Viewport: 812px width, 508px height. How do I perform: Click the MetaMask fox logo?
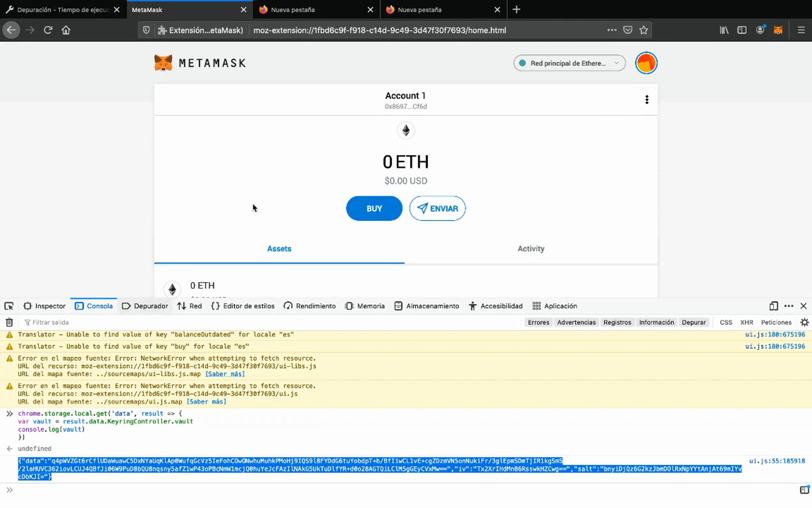(x=163, y=63)
